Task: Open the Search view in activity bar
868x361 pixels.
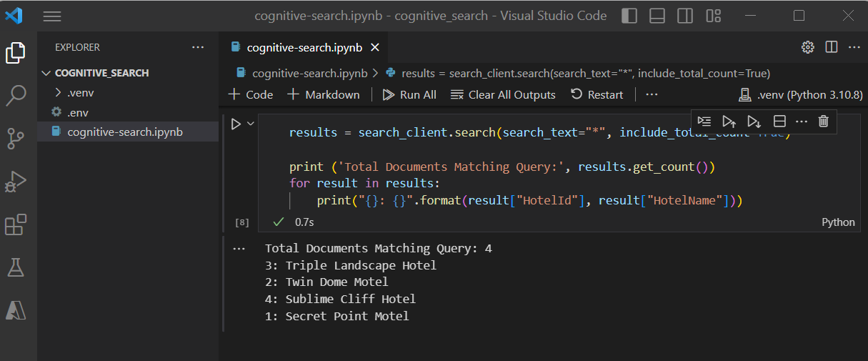Action: coord(16,95)
